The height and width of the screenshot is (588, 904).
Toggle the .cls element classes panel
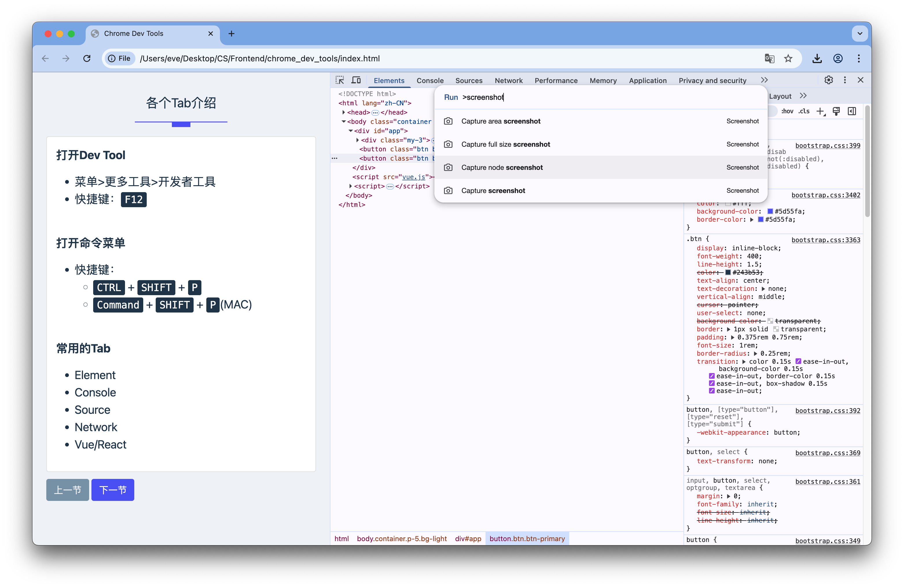[x=804, y=111]
